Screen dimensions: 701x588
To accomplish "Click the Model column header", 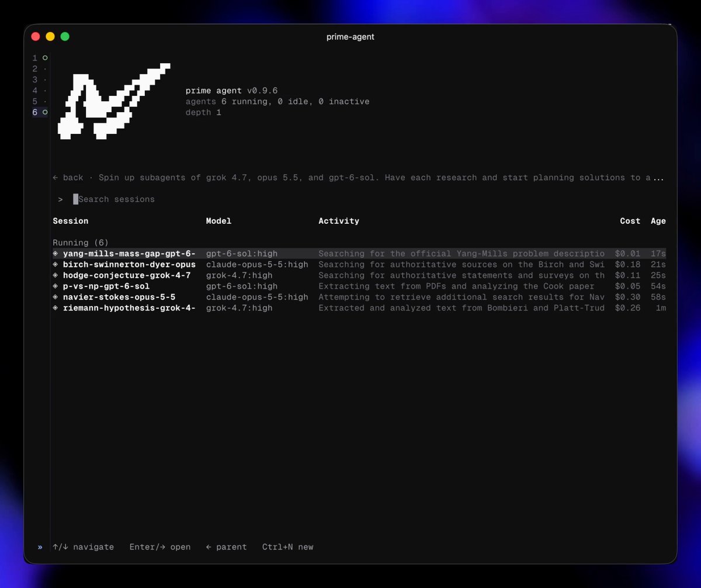I will (218, 221).
